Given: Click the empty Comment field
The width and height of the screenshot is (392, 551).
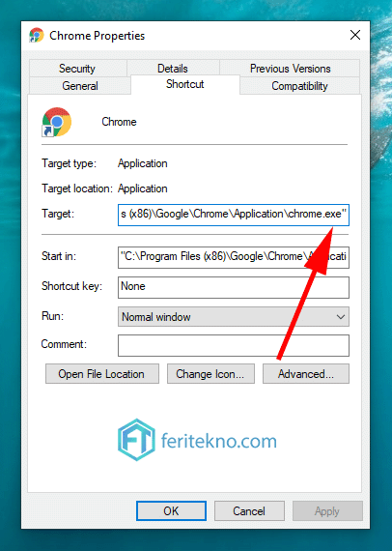Looking at the screenshot, I should click(234, 345).
